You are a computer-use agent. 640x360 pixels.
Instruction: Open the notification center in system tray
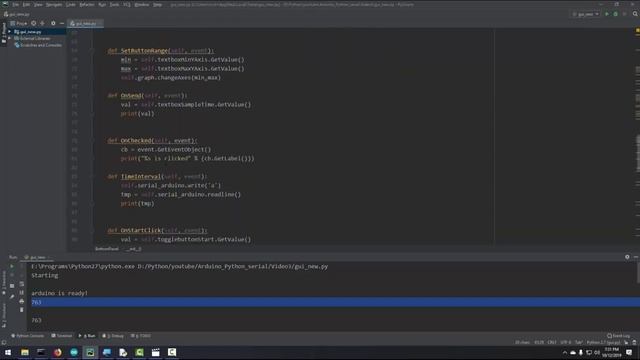pyautogui.click(x=629, y=352)
